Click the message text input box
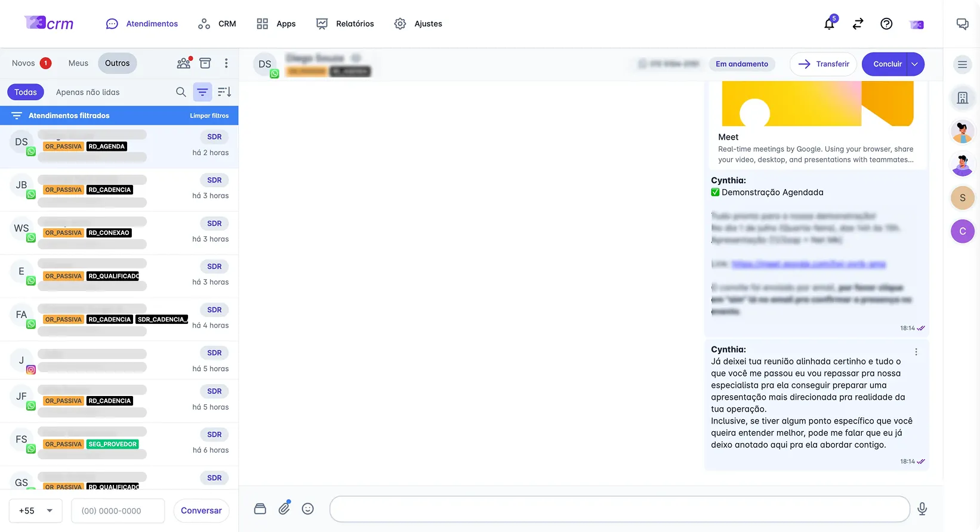Screen dimensions: 980x532 pos(620,509)
